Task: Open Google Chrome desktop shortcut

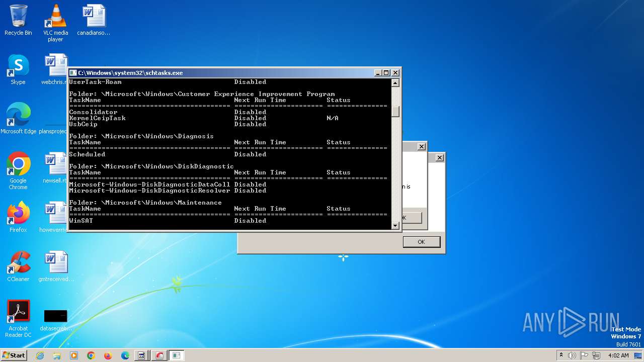Action: [18, 171]
